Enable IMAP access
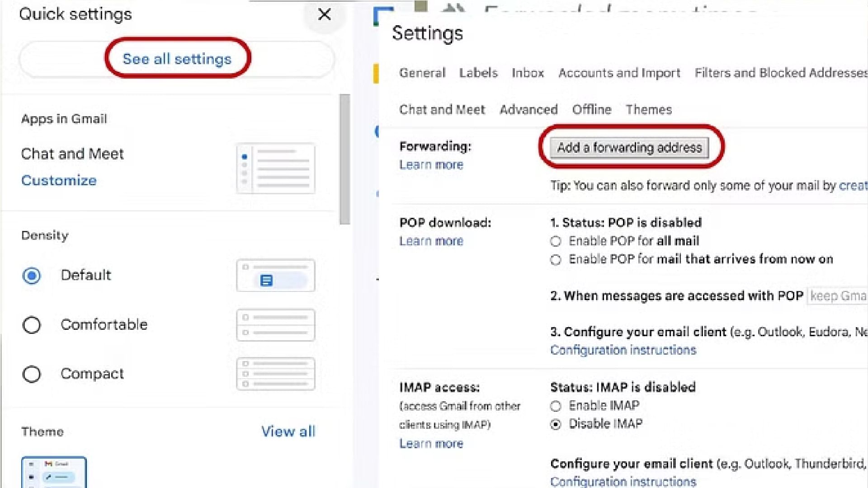The width and height of the screenshot is (868, 488). [x=555, y=406]
